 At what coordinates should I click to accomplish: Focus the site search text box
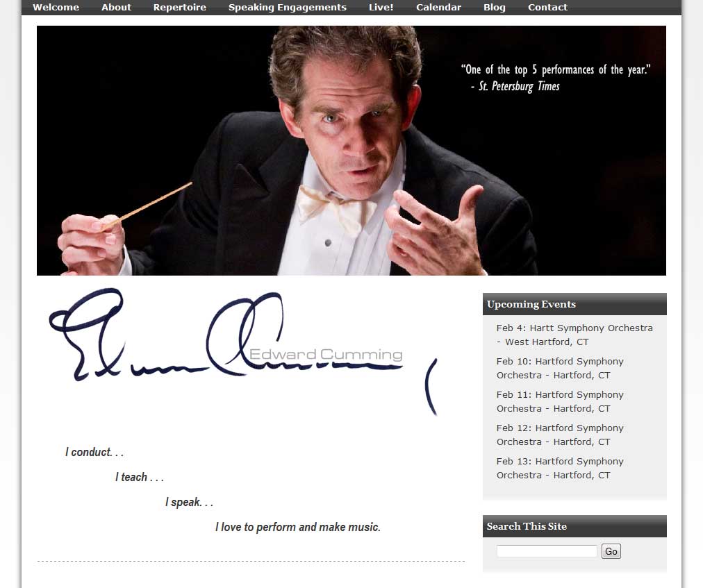point(547,551)
